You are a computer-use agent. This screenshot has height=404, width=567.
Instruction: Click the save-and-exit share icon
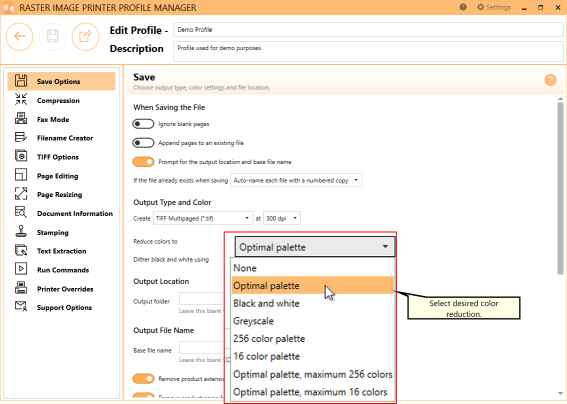coord(85,37)
